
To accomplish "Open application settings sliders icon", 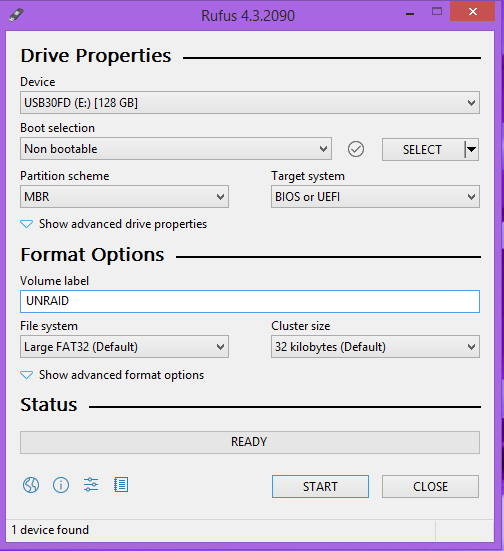I will pyautogui.click(x=91, y=485).
